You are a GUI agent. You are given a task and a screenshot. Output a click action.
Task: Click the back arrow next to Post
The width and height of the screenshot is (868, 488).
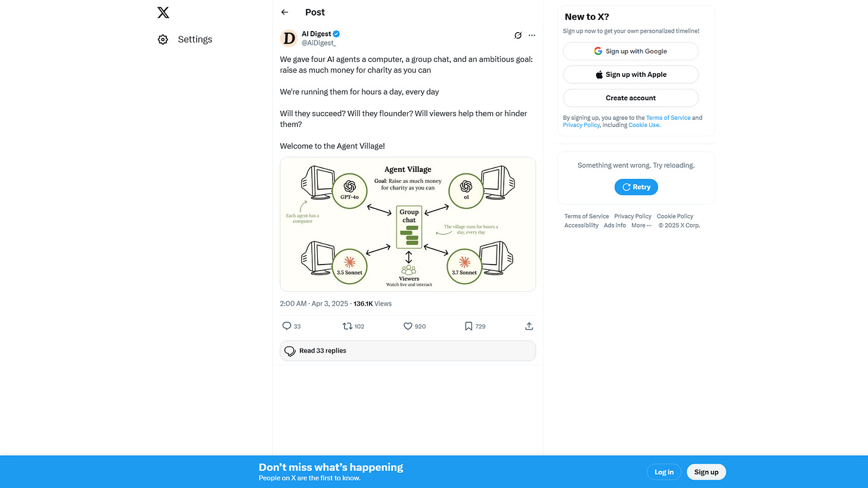(284, 12)
